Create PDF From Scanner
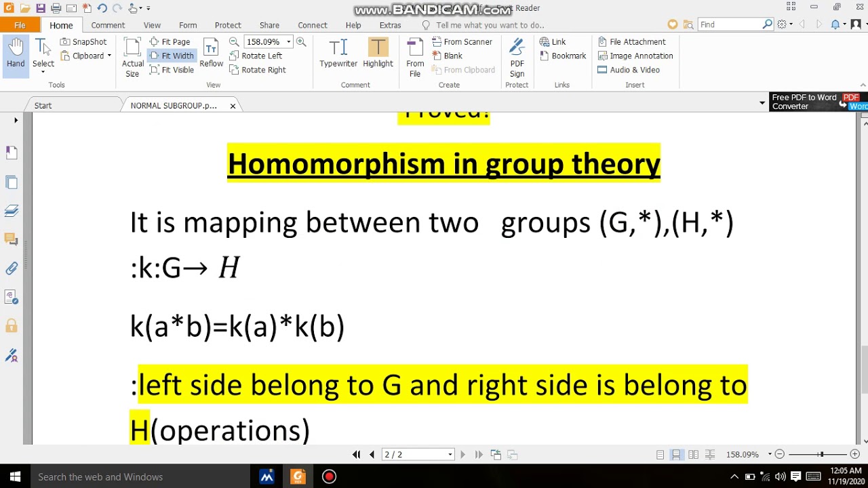This screenshot has width=868, height=488. tap(462, 41)
